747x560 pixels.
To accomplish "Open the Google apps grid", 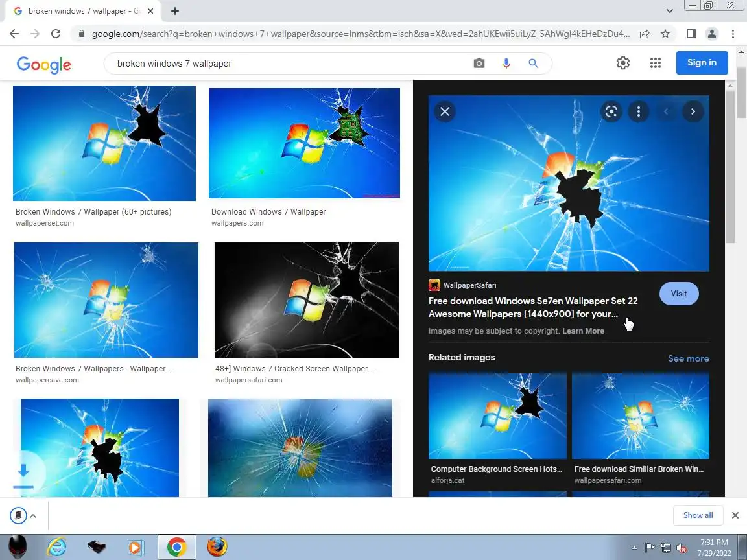I will 656,63.
